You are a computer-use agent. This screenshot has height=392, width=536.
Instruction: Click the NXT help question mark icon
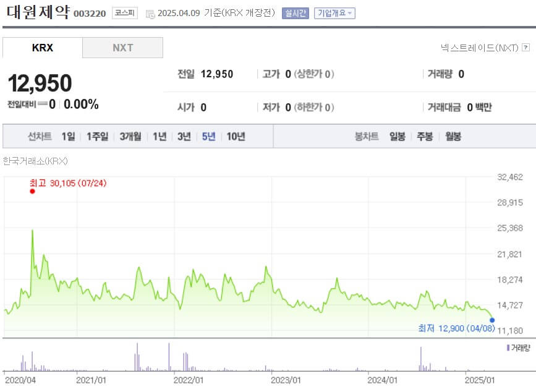click(525, 48)
